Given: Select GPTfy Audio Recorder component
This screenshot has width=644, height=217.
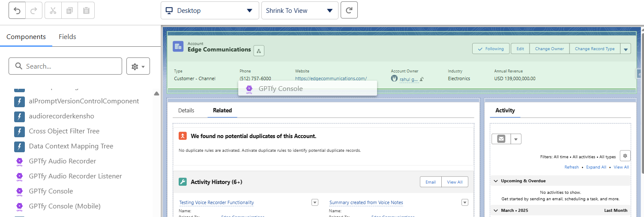Looking at the screenshot, I should tap(62, 161).
